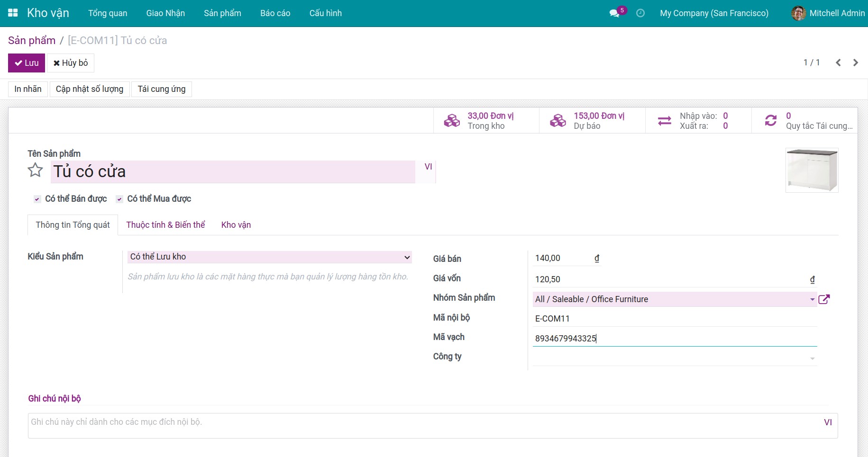Image resolution: width=868 pixels, height=457 pixels.
Task: Click the VI translate button on product name
Action: (x=428, y=167)
